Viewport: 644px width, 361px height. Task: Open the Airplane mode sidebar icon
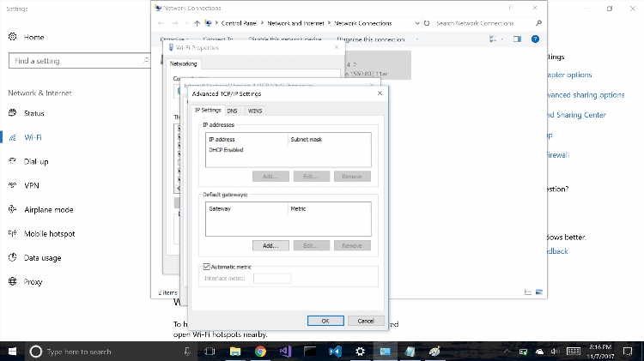tap(13, 209)
